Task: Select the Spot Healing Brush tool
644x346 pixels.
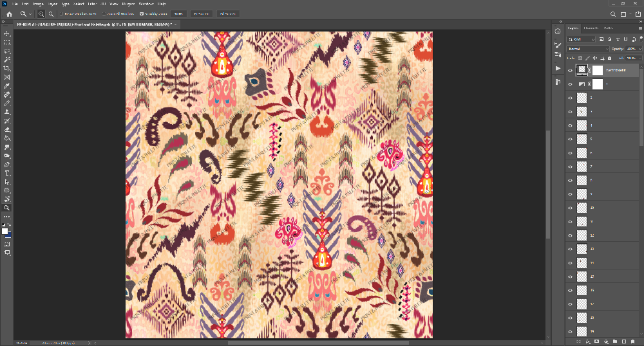Action: 7,95
